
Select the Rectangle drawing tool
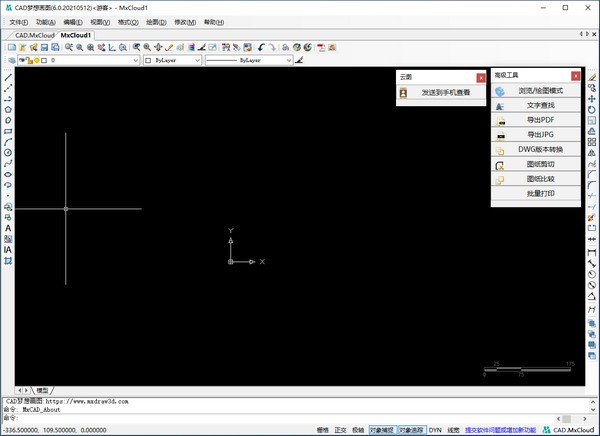pyautogui.click(x=8, y=131)
